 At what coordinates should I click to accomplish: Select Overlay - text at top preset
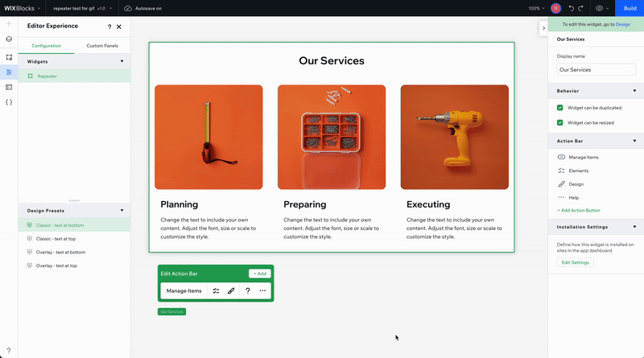(x=74, y=265)
